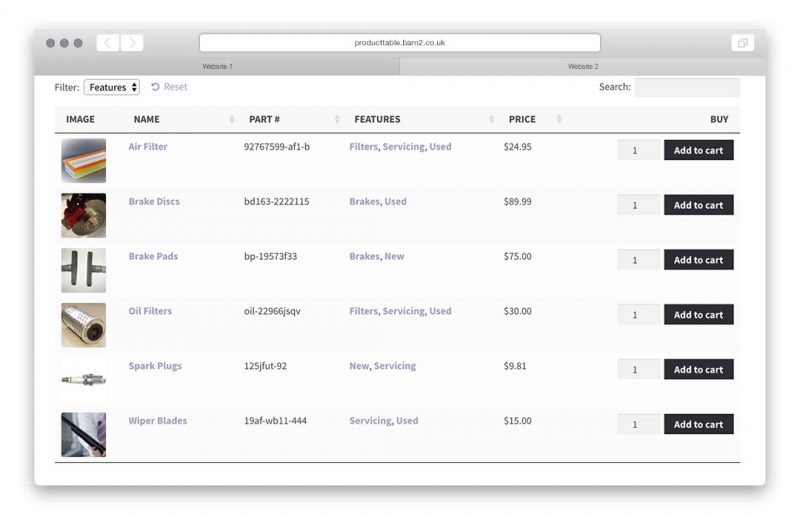
Task: Click the Wiper Blades quantity field
Action: click(x=639, y=425)
